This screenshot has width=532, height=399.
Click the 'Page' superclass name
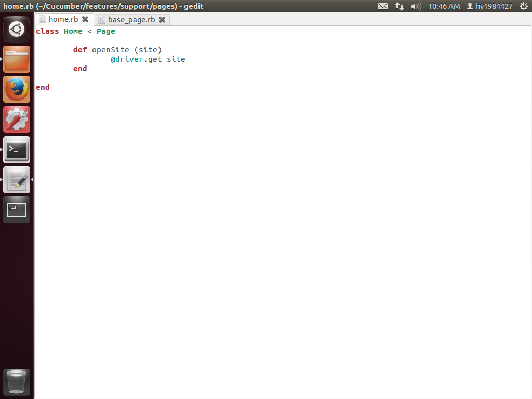tap(106, 32)
